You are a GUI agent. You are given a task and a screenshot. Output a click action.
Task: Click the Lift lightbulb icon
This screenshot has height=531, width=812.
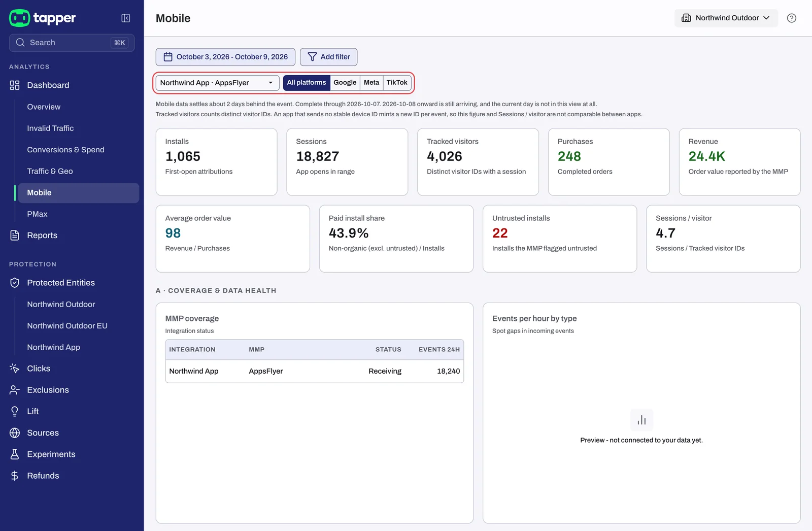coord(15,411)
